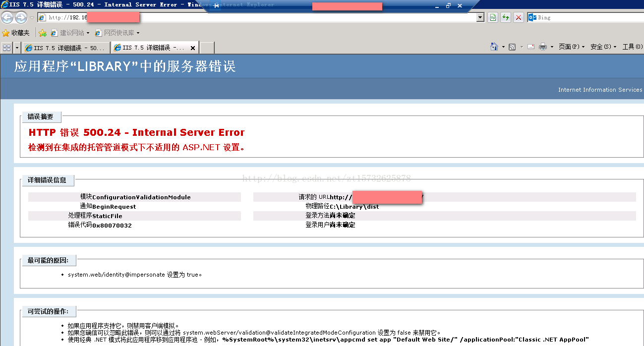Click the page-address icon in the address bar
Viewport: 644px width, 346px height.
43,17
